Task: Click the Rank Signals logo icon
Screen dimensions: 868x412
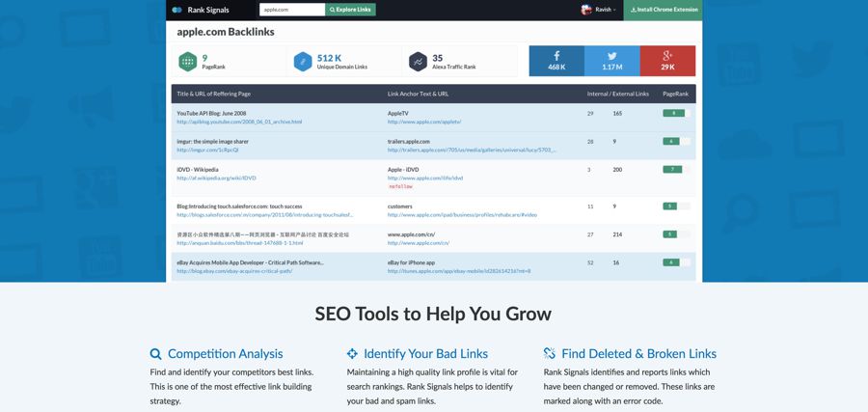Action: 176,10
